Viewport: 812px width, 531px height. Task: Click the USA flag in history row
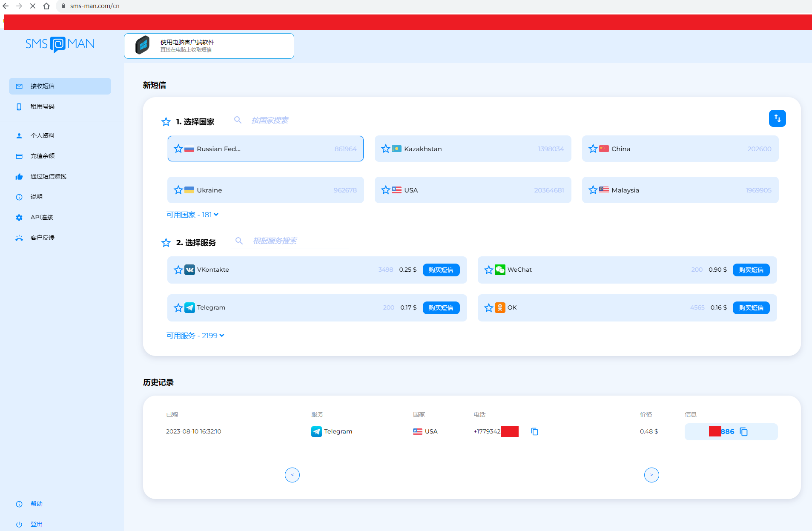418,432
